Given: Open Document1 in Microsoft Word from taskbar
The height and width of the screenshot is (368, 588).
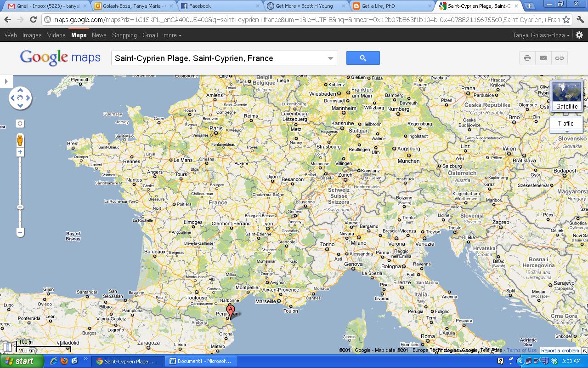Looking at the screenshot, I should pos(201,361).
